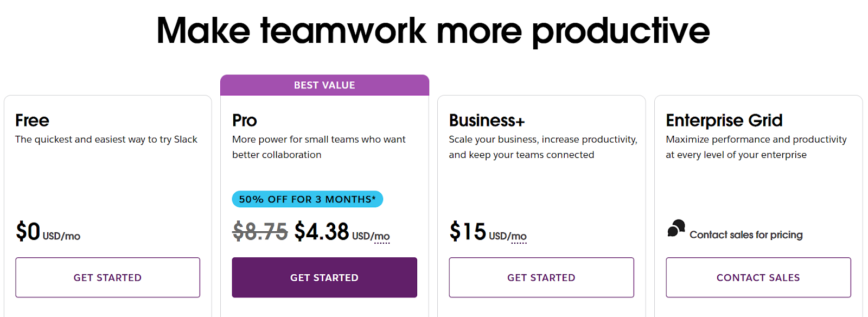868x317 pixels.
Task: Select the Enterprise Grid plan title
Action: pos(724,120)
